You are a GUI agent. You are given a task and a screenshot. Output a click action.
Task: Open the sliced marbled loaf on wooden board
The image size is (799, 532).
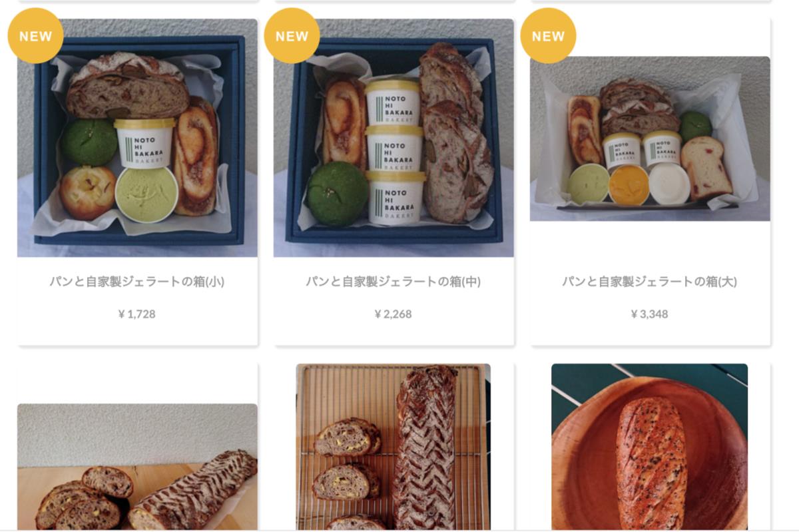137,467
